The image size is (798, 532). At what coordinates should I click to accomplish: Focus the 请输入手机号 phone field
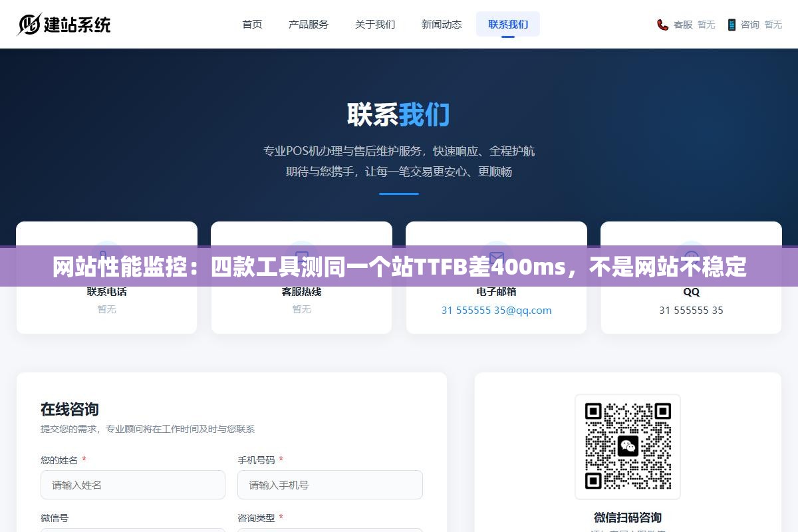point(330,485)
